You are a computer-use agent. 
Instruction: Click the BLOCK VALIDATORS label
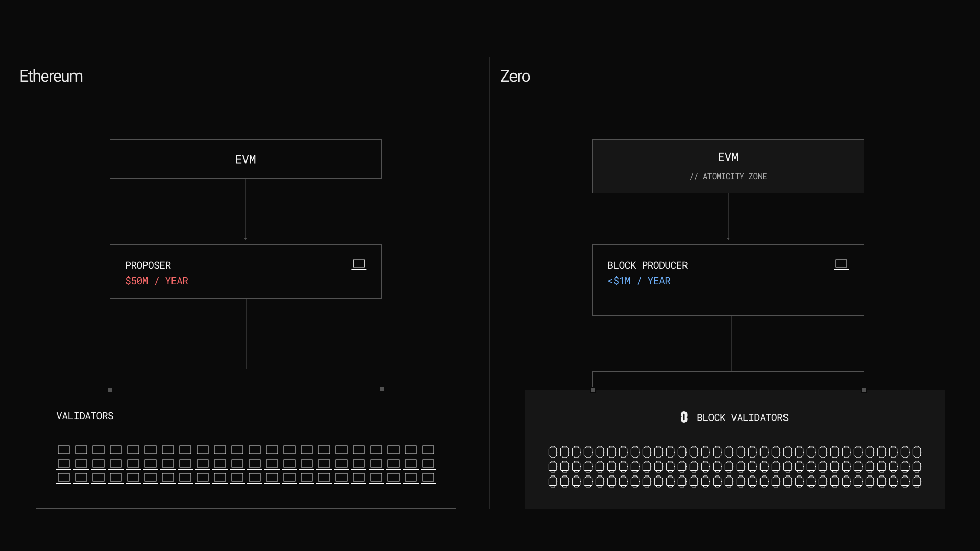742,418
